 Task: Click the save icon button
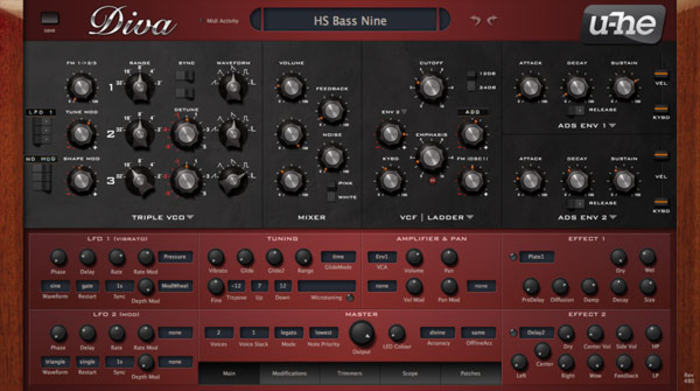tap(50, 19)
